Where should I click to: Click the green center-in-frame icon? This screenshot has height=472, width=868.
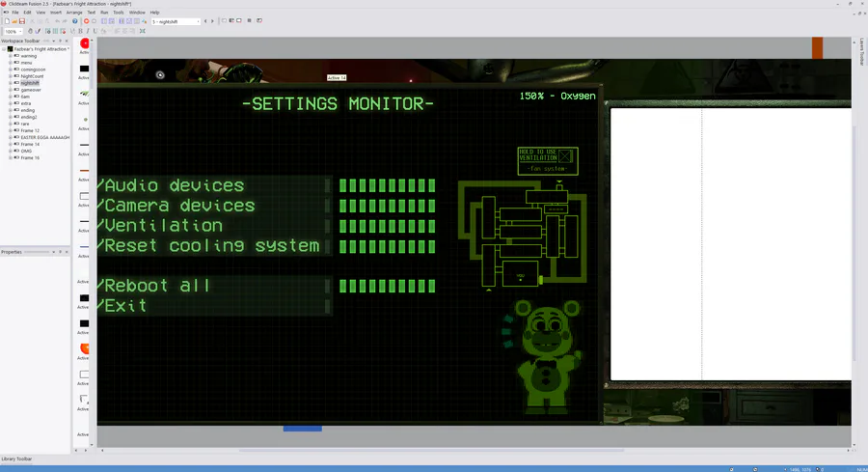143,31
